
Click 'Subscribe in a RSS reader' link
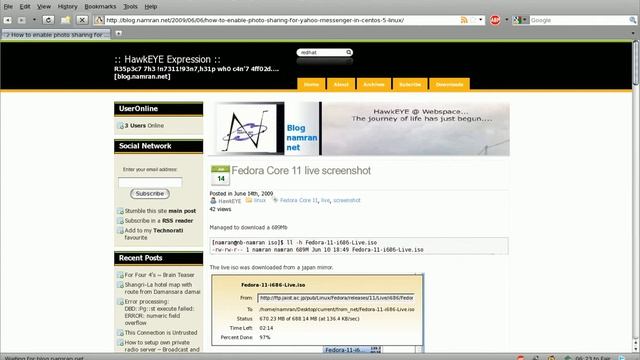click(x=159, y=221)
